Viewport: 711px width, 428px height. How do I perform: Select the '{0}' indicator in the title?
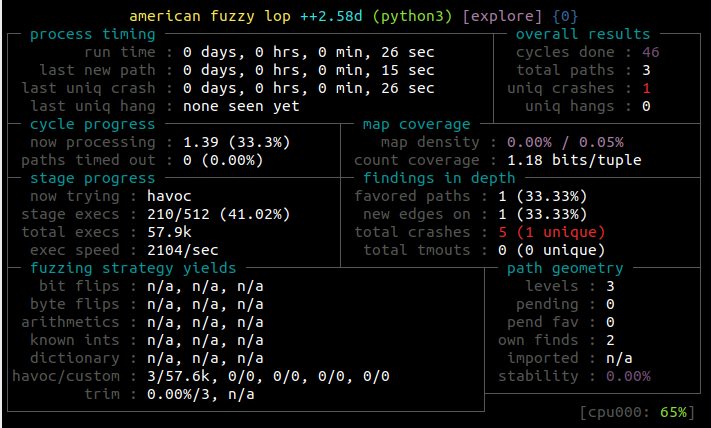(x=565, y=17)
